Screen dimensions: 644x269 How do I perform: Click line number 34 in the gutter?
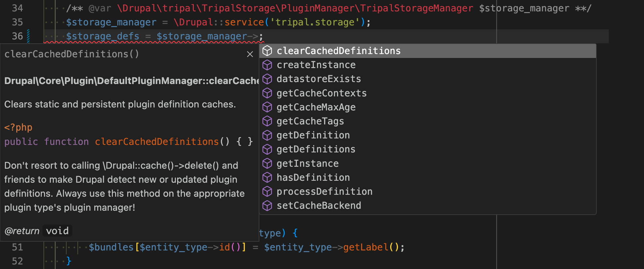coord(17,8)
